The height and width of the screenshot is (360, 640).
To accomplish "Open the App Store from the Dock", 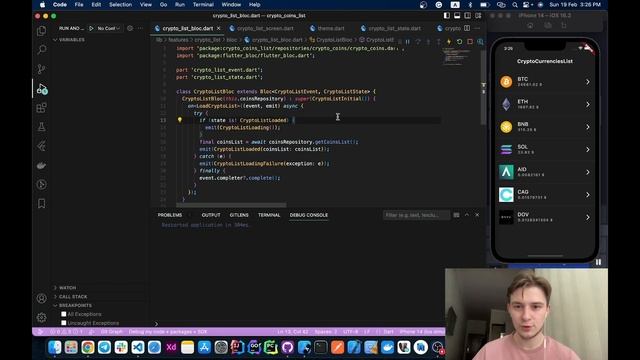I will tap(204, 347).
